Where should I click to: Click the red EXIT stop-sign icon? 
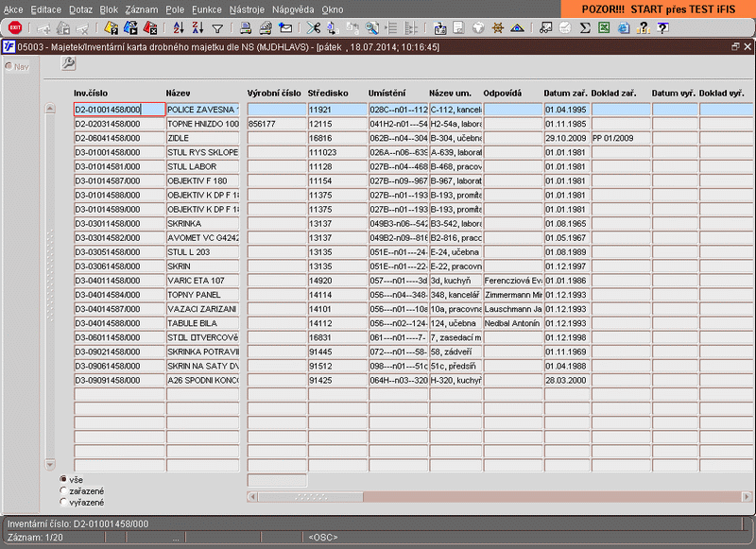click(15, 28)
